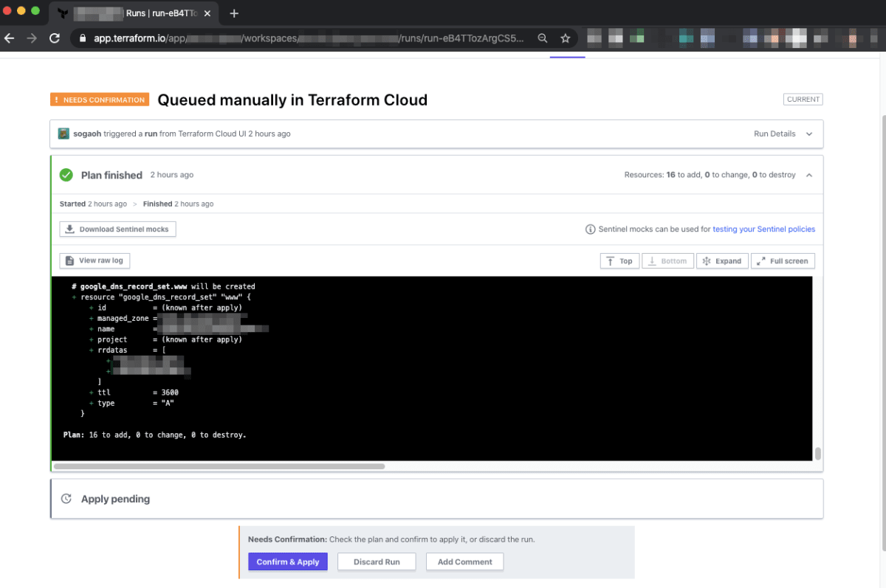
Task: Click the address bar lock icon
Action: coord(83,38)
